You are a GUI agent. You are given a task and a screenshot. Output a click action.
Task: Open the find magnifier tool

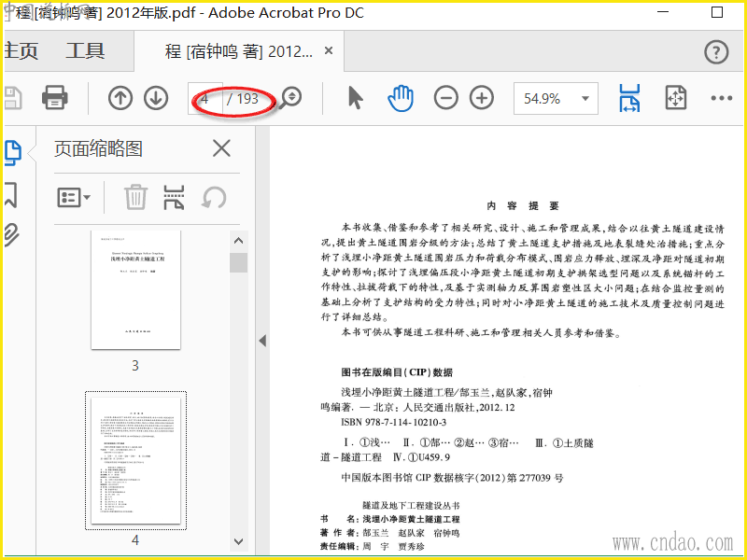[x=290, y=98]
